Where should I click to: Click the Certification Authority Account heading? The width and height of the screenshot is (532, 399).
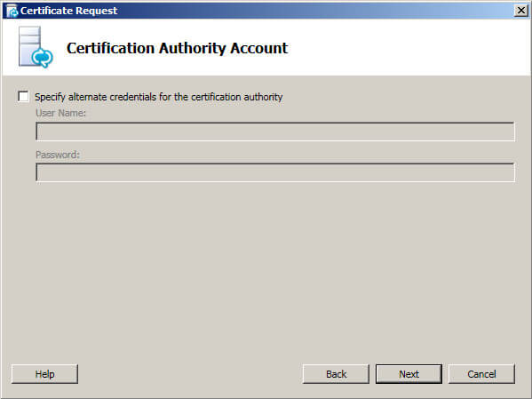coord(177,48)
